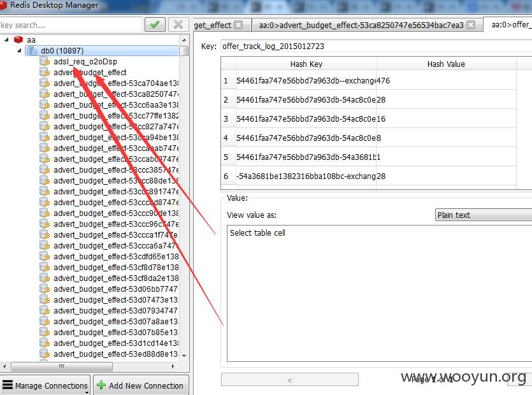Switch to advert_budget_effect-53ca8250747e56534bac7ea3 tab
Image resolution: width=532 pixels, height=395 pixels.
point(361,25)
